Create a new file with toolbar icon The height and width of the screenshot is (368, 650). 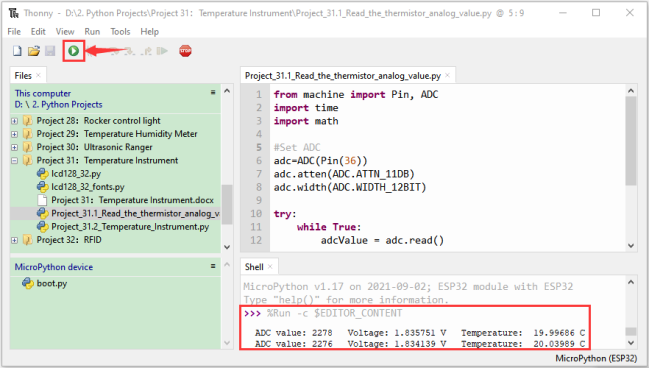coord(17,51)
